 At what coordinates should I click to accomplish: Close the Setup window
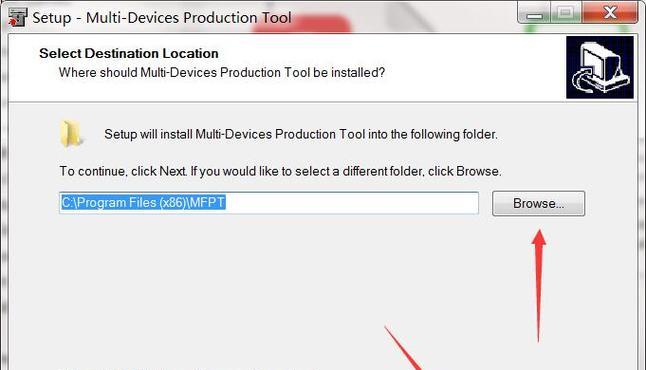[610, 12]
